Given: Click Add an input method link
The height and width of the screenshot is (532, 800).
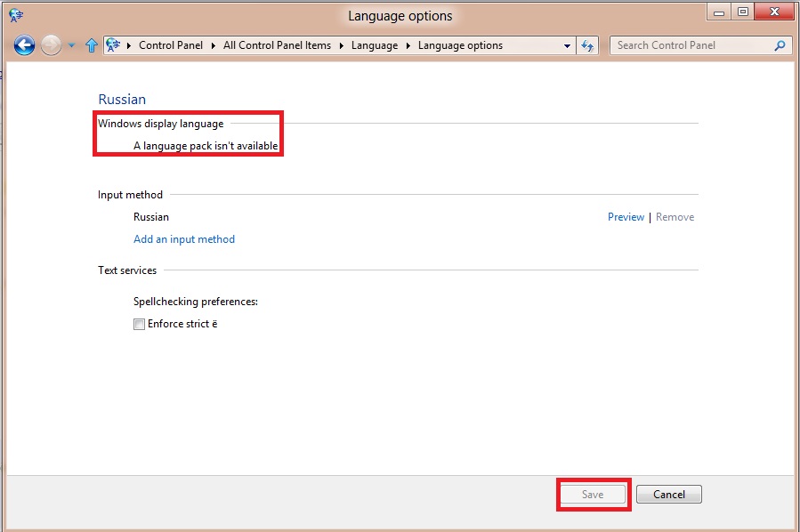Looking at the screenshot, I should click(184, 239).
